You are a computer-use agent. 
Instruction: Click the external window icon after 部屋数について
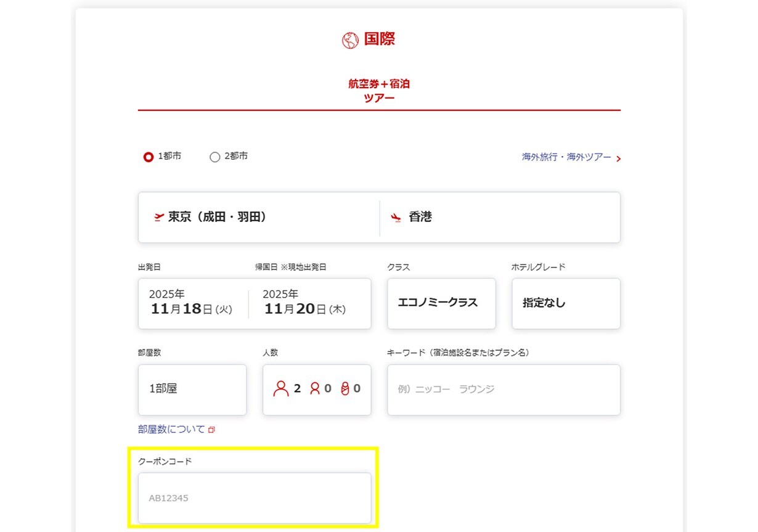(213, 429)
